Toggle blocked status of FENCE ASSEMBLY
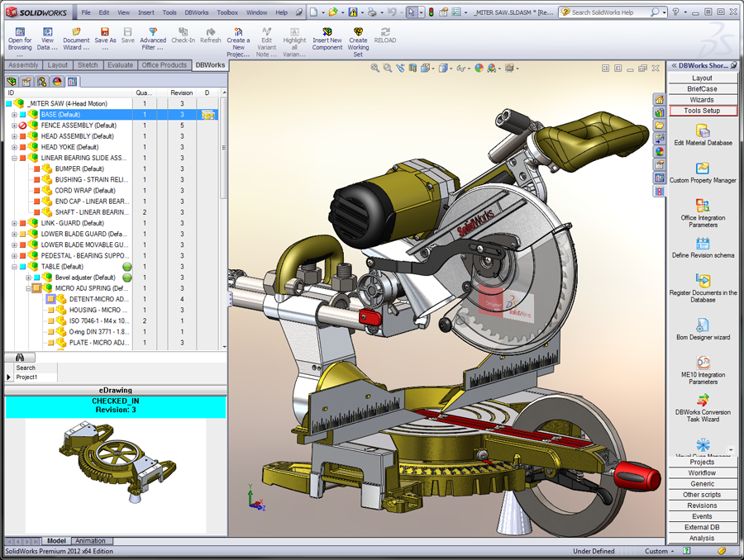744x560 pixels. click(x=22, y=126)
